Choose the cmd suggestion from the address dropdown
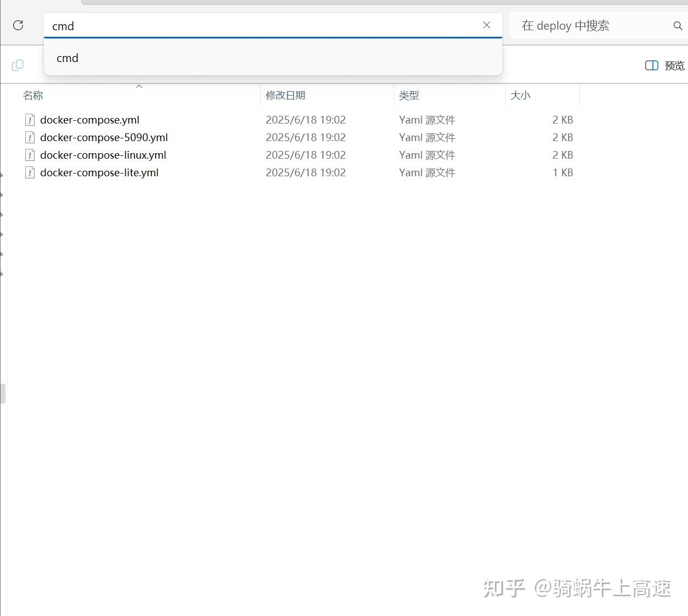The width and height of the screenshot is (688, 616). pyautogui.click(x=68, y=58)
